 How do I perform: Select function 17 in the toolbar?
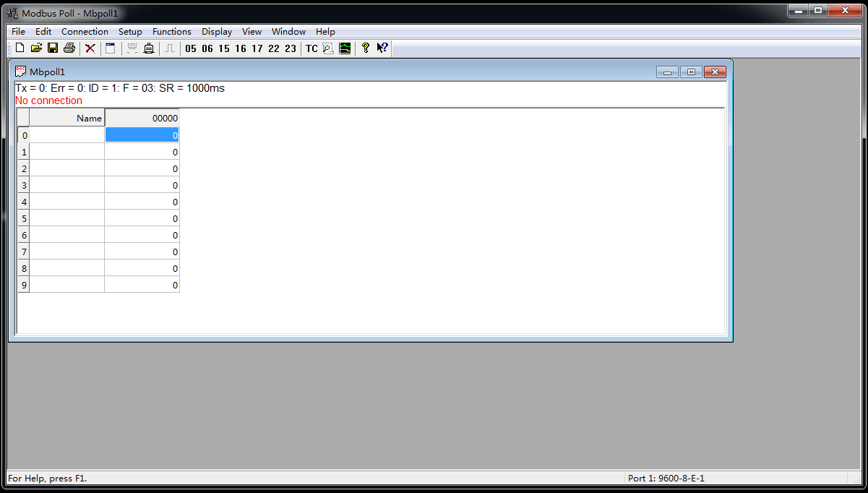[x=257, y=48]
